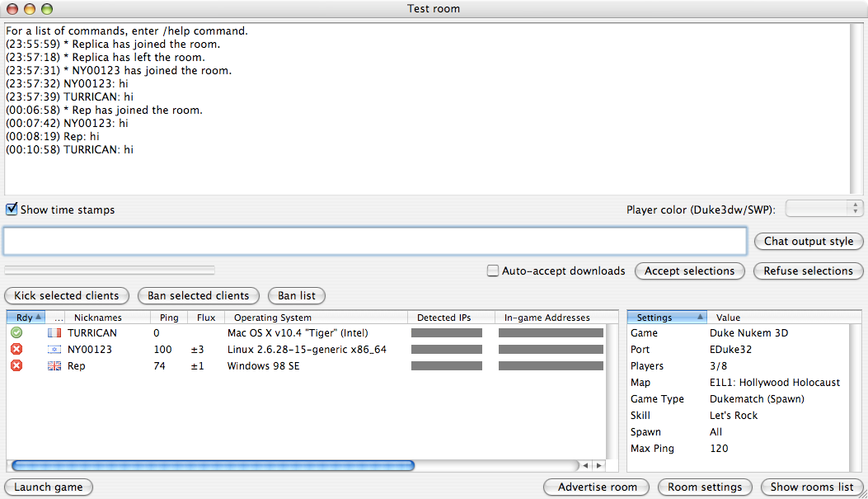Click Ban selected clients button
The height and width of the screenshot is (499, 868).
pyautogui.click(x=198, y=296)
